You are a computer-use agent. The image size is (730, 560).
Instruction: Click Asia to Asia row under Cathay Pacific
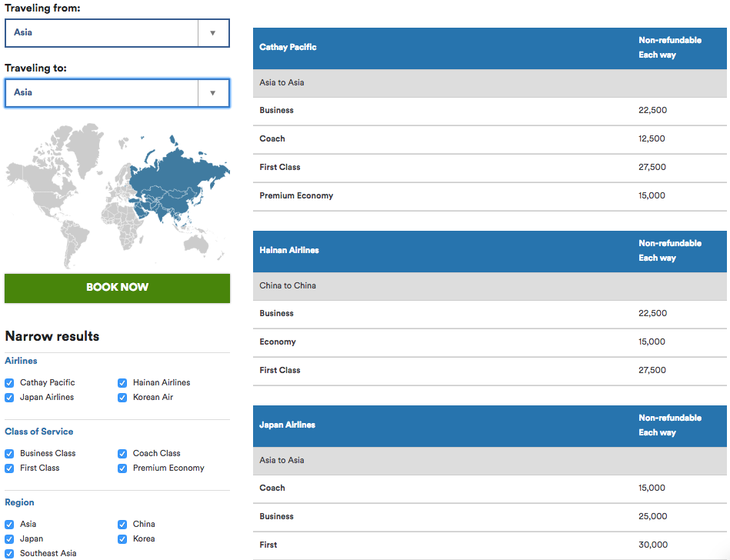pos(490,83)
